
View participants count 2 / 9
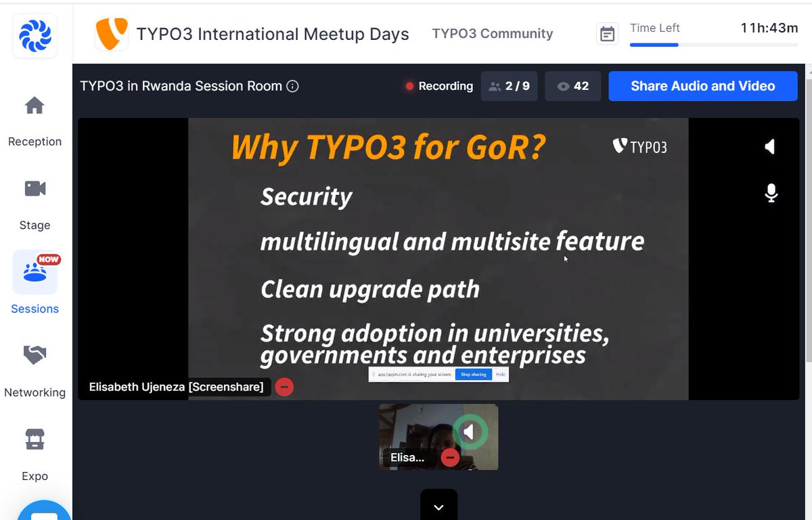[x=509, y=86]
